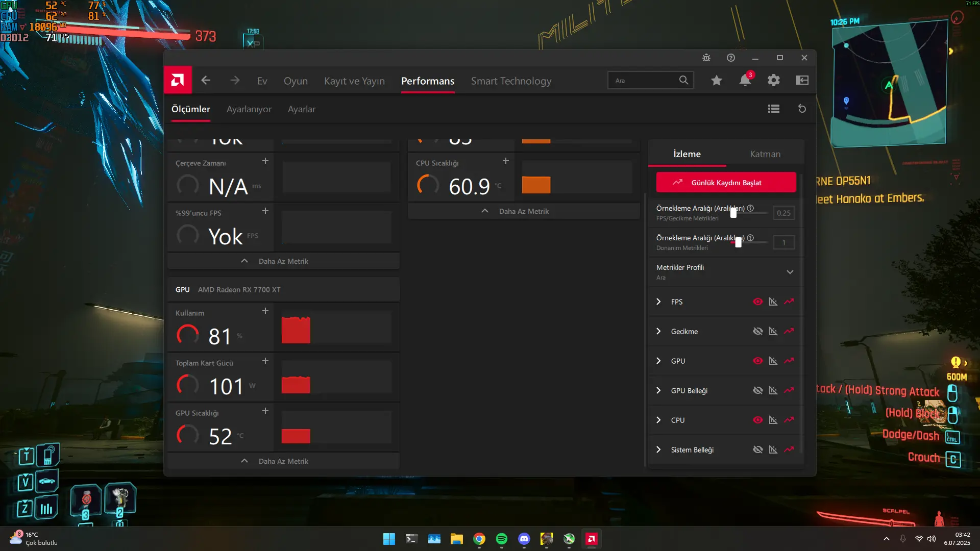Collapse GPU section via Daha Az Metrik

click(x=283, y=461)
